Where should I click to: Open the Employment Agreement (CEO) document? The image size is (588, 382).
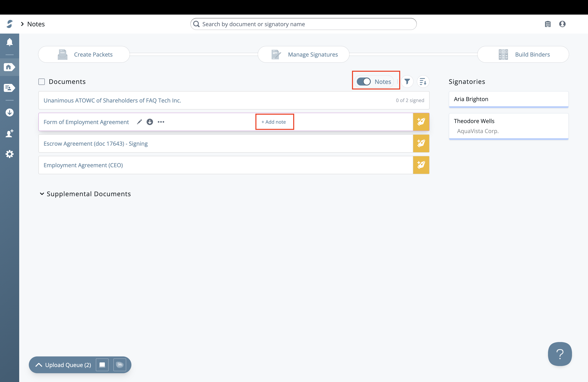[83, 165]
